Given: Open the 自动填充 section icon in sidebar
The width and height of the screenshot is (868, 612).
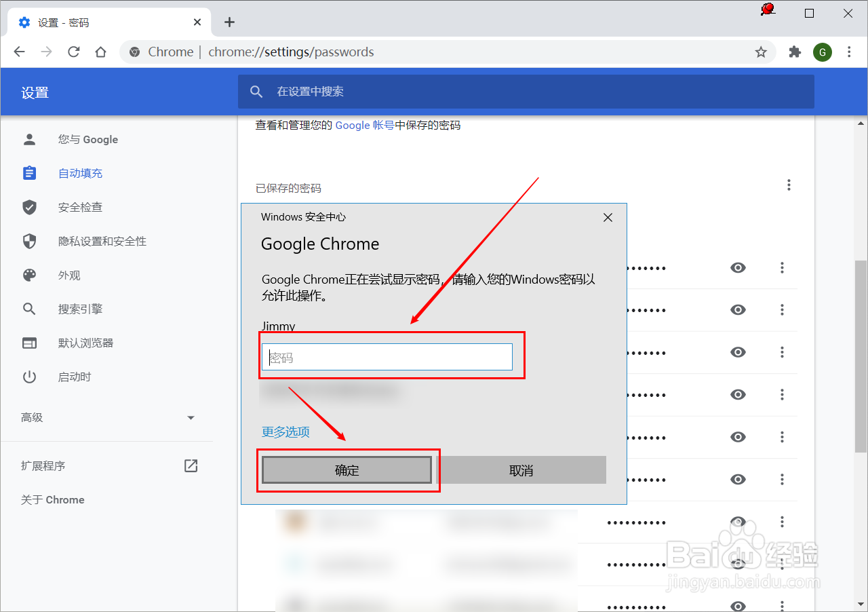Looking at the screenshot, I should pos(29,173).
